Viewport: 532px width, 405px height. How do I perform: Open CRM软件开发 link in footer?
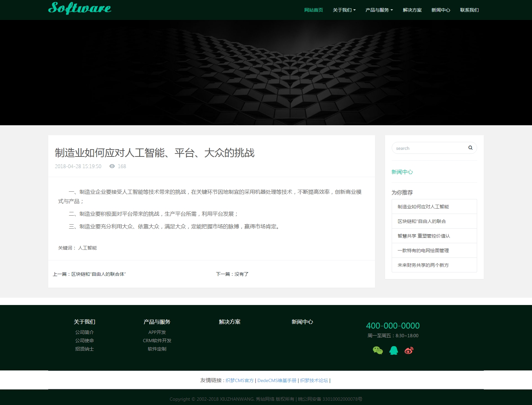[157, 341]
